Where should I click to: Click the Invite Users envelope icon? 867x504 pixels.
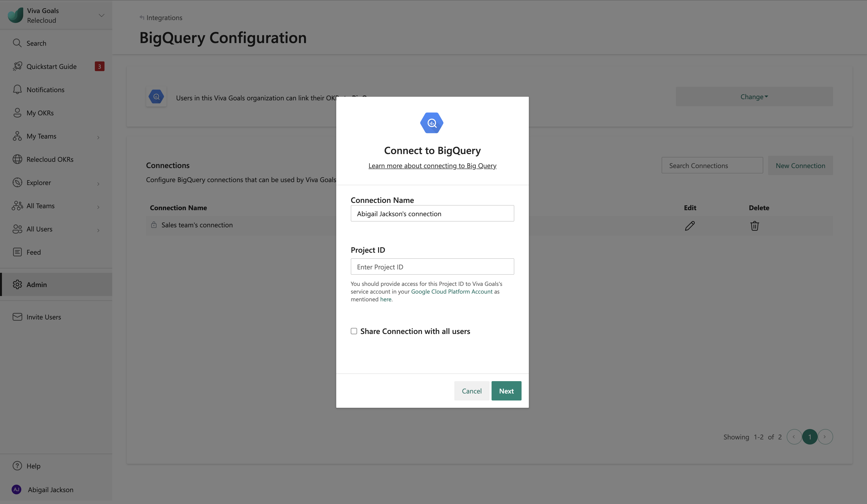[x=17, y=317]
